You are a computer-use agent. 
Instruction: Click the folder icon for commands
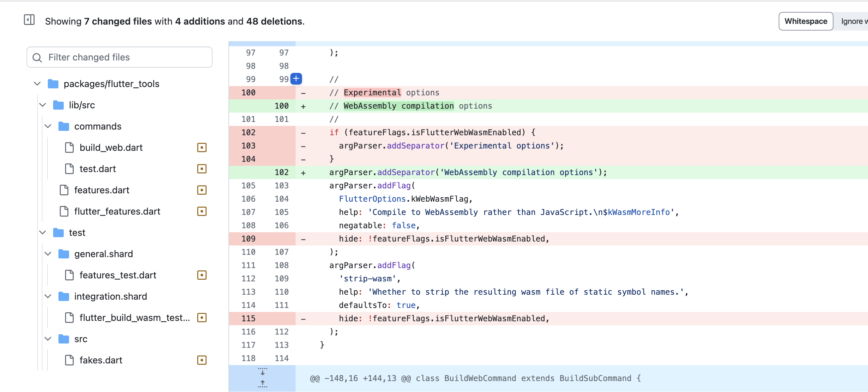[64, 126]
